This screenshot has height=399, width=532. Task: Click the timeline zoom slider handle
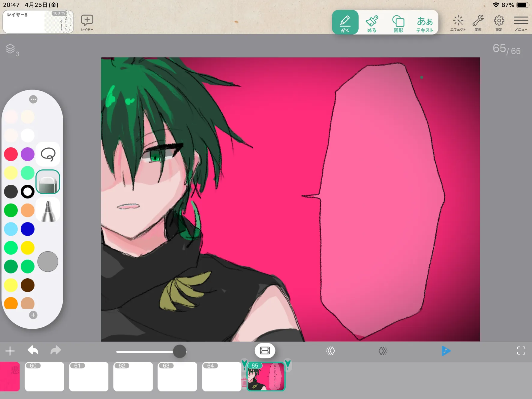point(180,351)
